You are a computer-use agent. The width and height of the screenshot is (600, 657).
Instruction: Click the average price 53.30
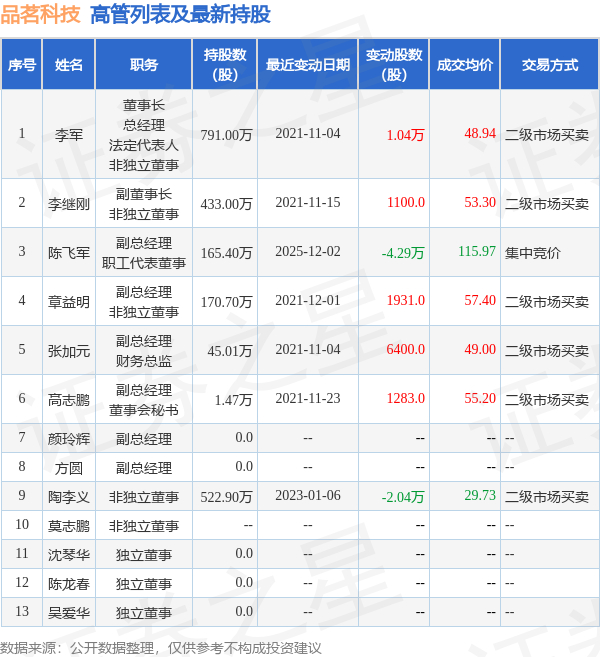480,202
